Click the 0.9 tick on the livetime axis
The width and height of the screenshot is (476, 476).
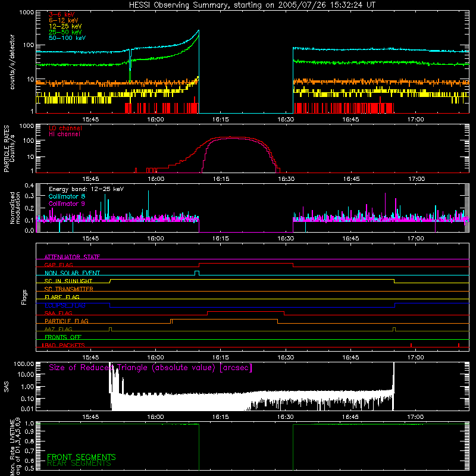[29, 431]
